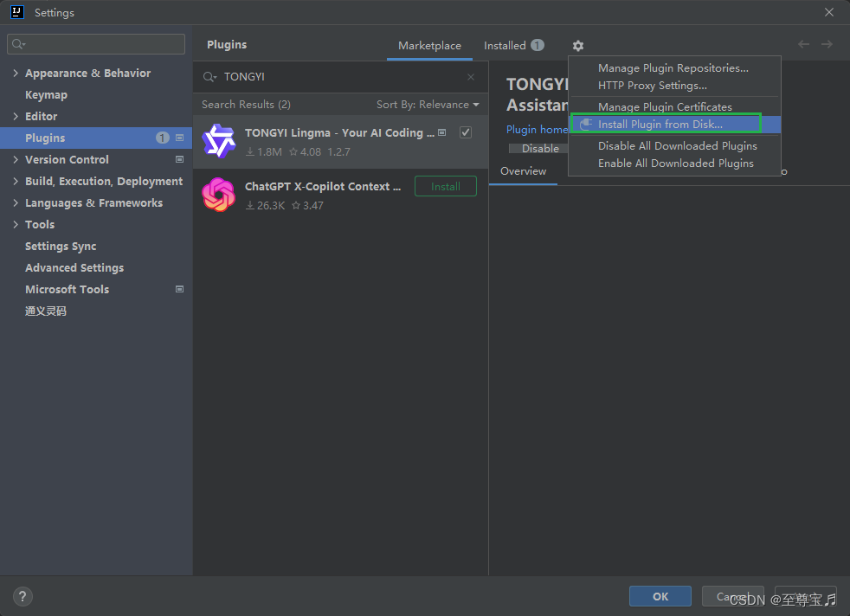This screenshot has height=616, width=850.
Task: Select Install Plugin from Disk
Action: click(x=674, y=125)
